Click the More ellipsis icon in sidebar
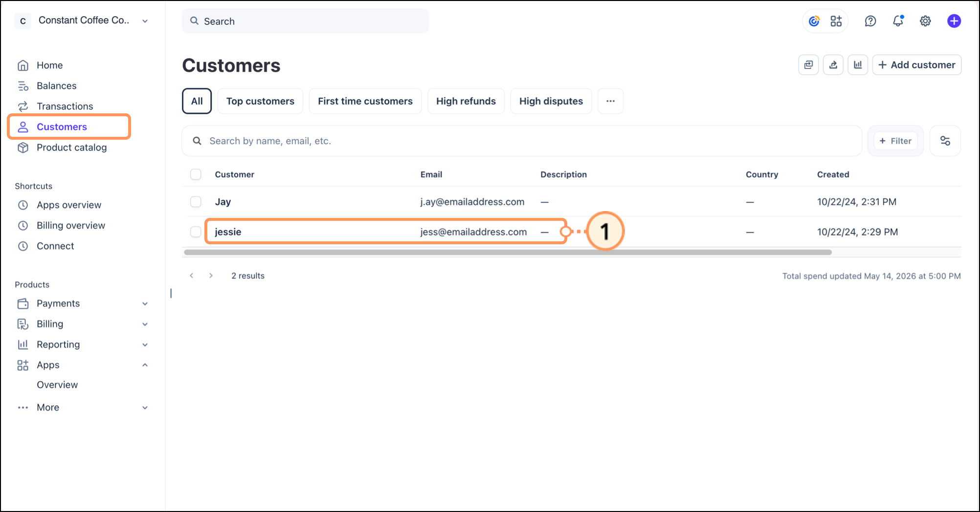980x512 pixels. (23, 407)
